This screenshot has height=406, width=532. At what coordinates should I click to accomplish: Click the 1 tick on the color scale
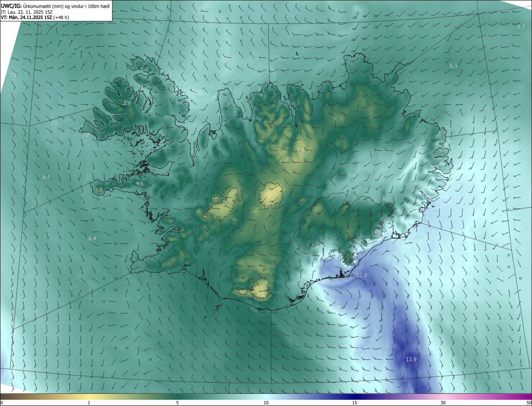(x=89, y=403)
